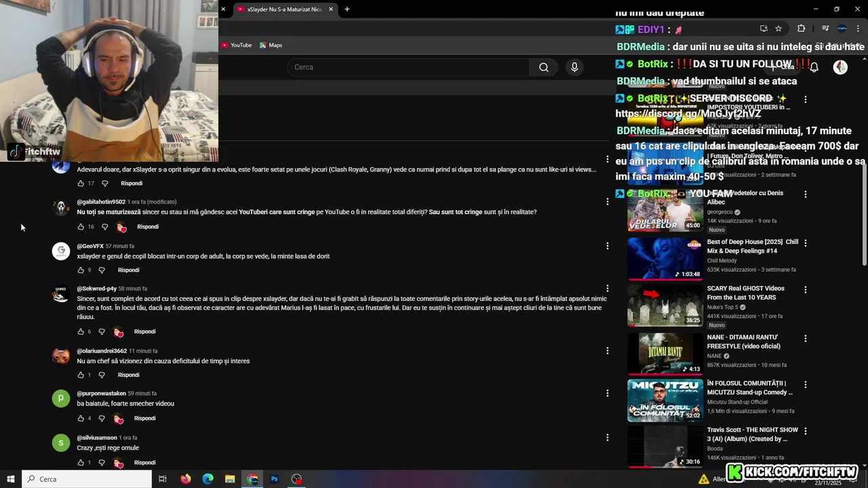Open the YouTube bookmark
Screen dimensions: 868x488
coord(237,45)
